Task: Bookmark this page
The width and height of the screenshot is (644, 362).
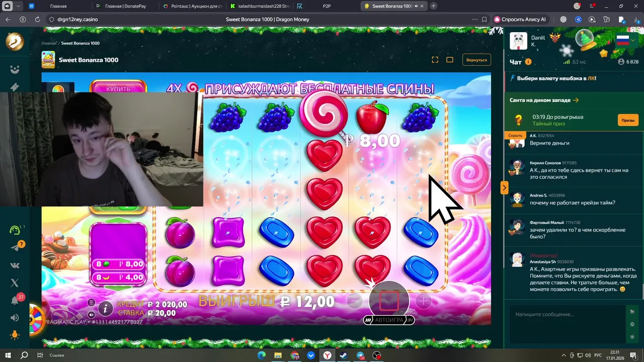Action: coord(484,19)
